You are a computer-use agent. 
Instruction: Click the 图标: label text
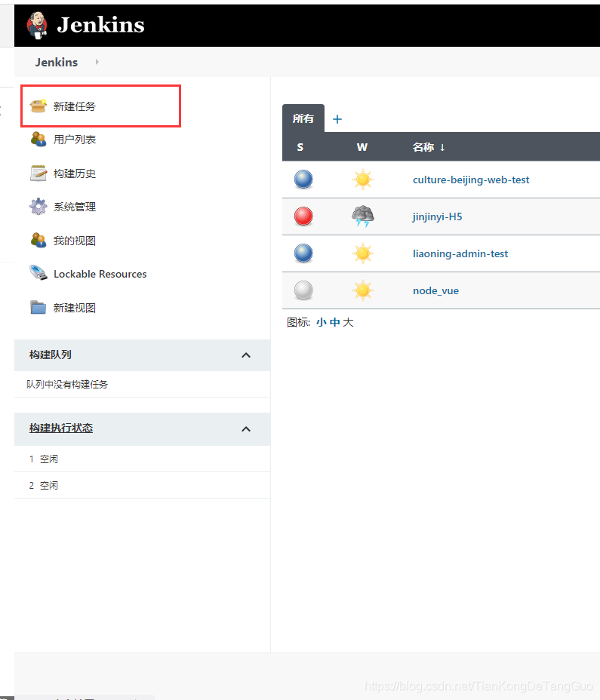pyautogui.click(x=298, y=322)
